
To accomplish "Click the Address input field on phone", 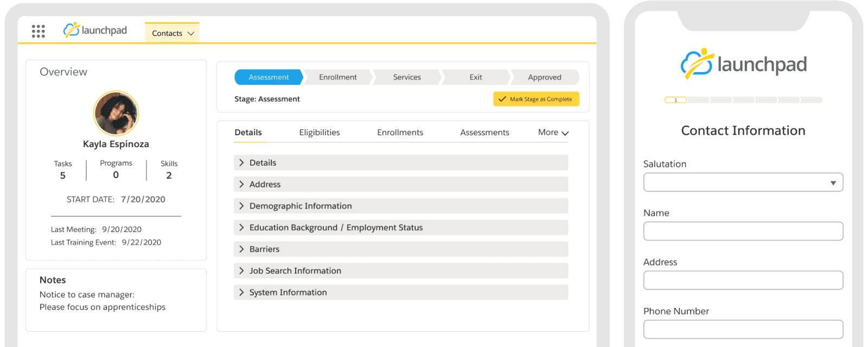I will pyautogui.click(x=743, y=280).
